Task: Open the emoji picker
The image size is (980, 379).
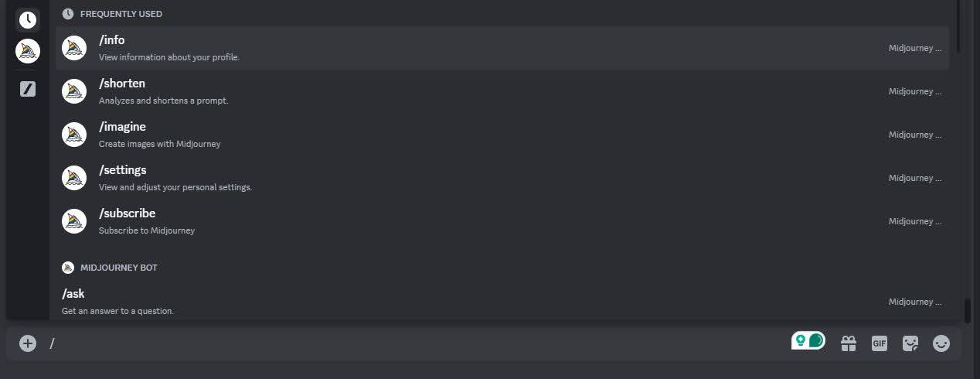Action: click(941, 343)
